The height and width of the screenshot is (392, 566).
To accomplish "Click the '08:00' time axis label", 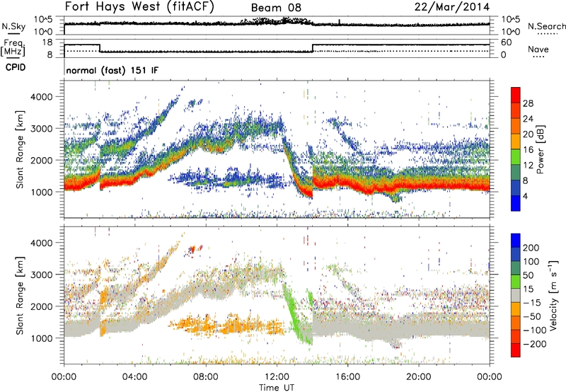I will (206, 377).
